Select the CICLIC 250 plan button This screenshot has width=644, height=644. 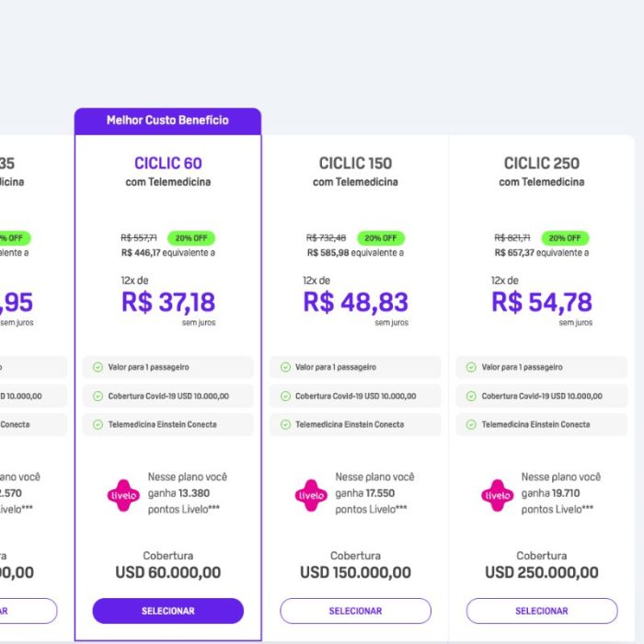pos(542,611)
